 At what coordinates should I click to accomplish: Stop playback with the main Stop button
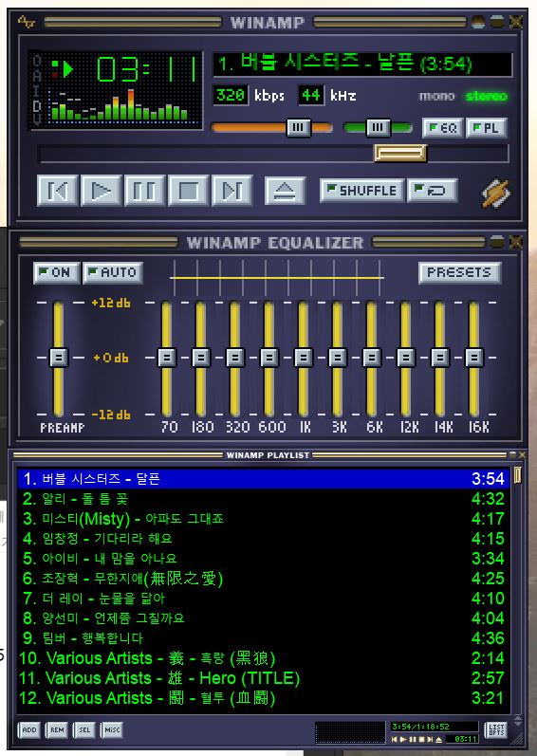[188, 191]
